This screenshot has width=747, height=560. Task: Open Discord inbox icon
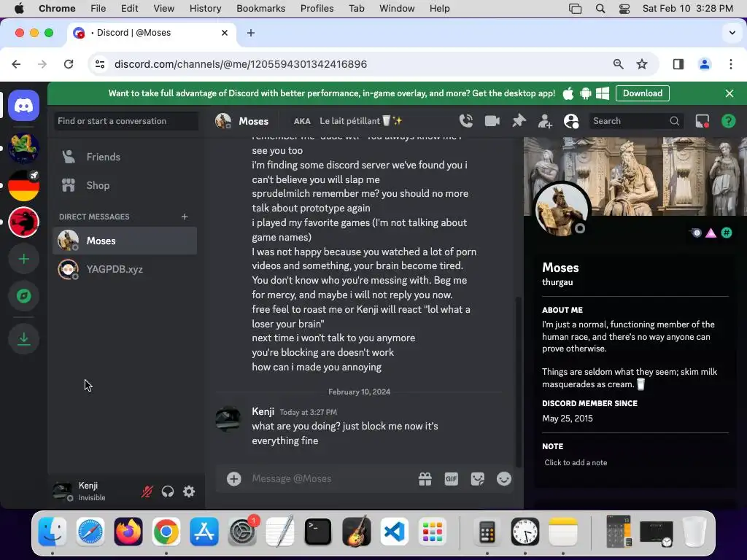[703, 121]
